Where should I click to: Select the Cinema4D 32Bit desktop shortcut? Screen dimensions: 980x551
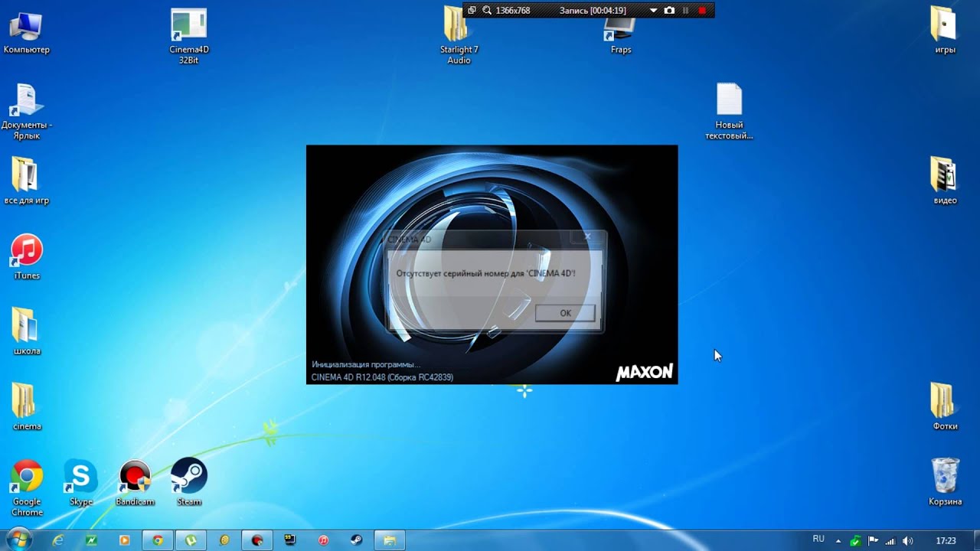point(189,37)
